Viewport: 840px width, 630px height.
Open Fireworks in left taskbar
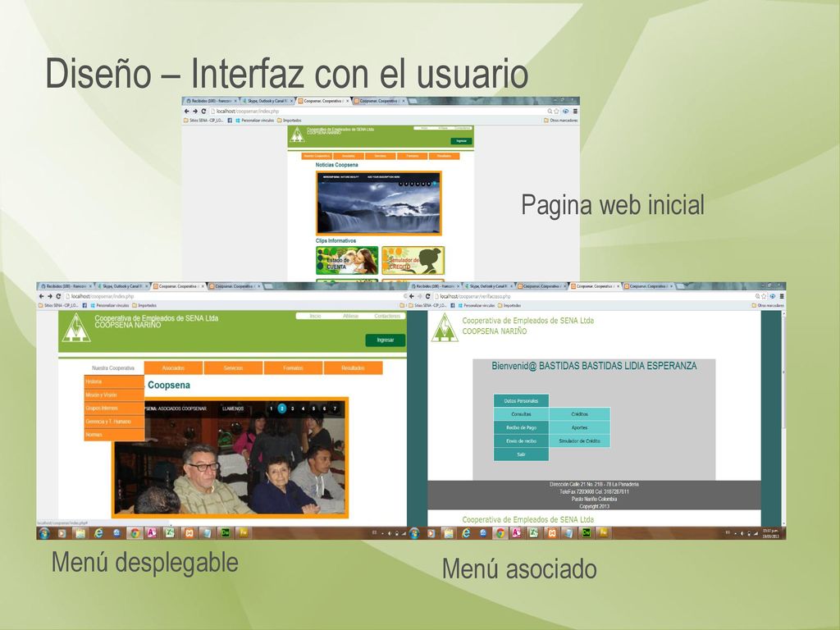tap(243, 533)
